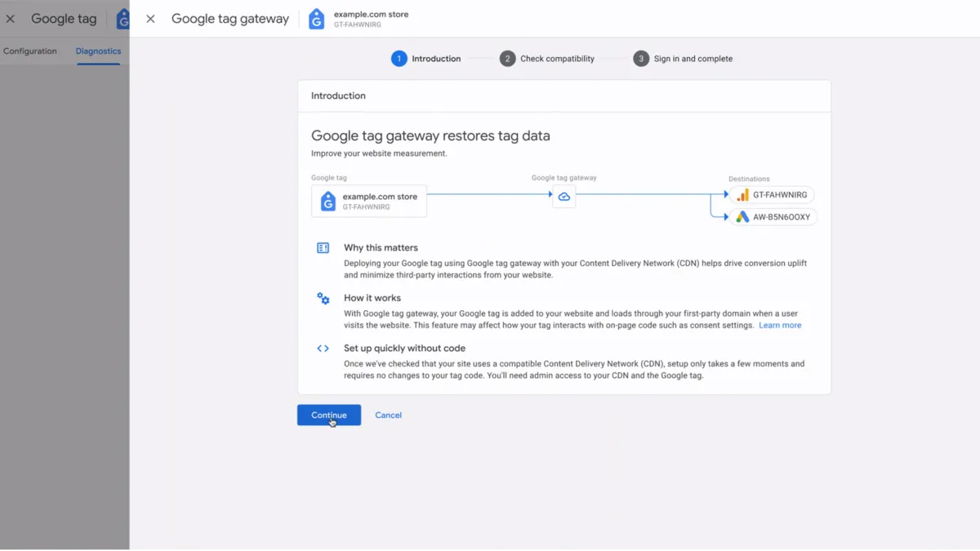
Task: Click the article icon beside Why this matters
Action: [x=323, y=247]
